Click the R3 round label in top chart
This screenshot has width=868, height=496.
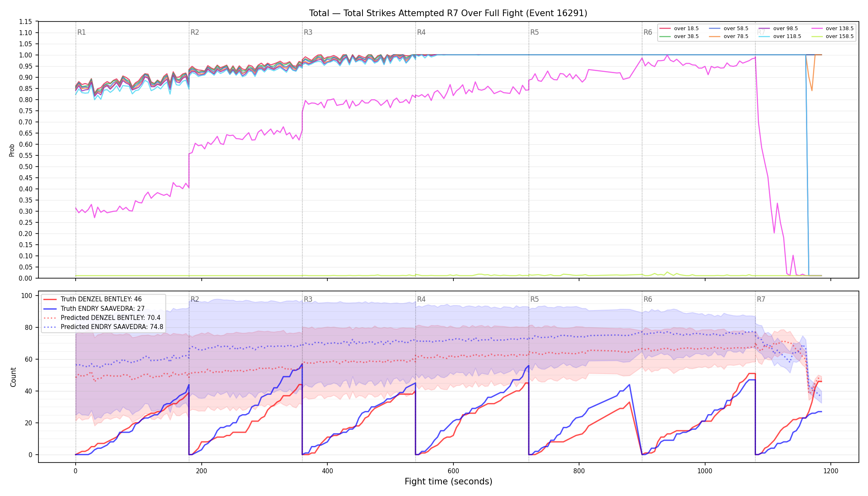pos(308,33)
